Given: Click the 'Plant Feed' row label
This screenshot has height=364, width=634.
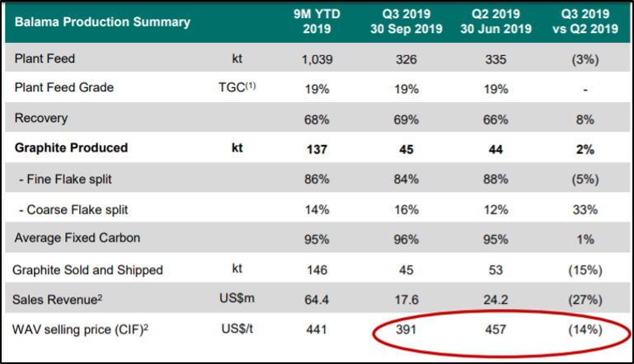Looking at the screenshot, I should point(45,58).
